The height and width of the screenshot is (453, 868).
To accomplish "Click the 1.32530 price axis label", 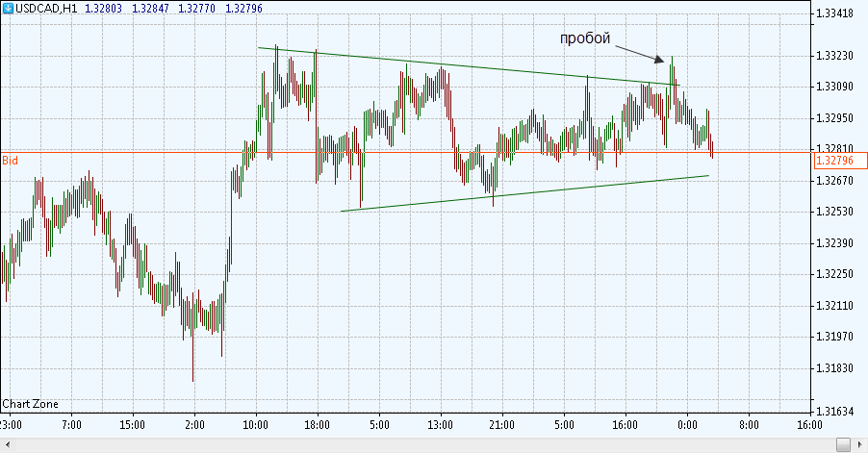I will (x=835, y=212).
